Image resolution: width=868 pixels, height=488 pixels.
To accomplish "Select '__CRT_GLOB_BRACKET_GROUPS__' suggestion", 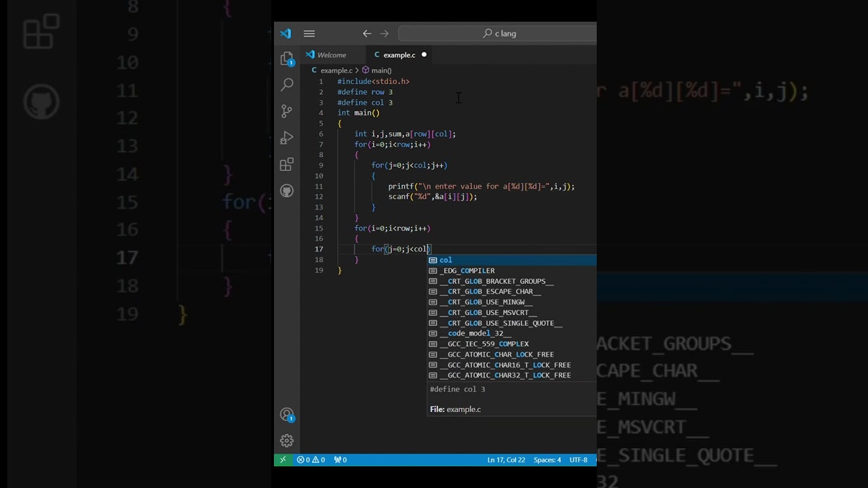I will (512, 281).
